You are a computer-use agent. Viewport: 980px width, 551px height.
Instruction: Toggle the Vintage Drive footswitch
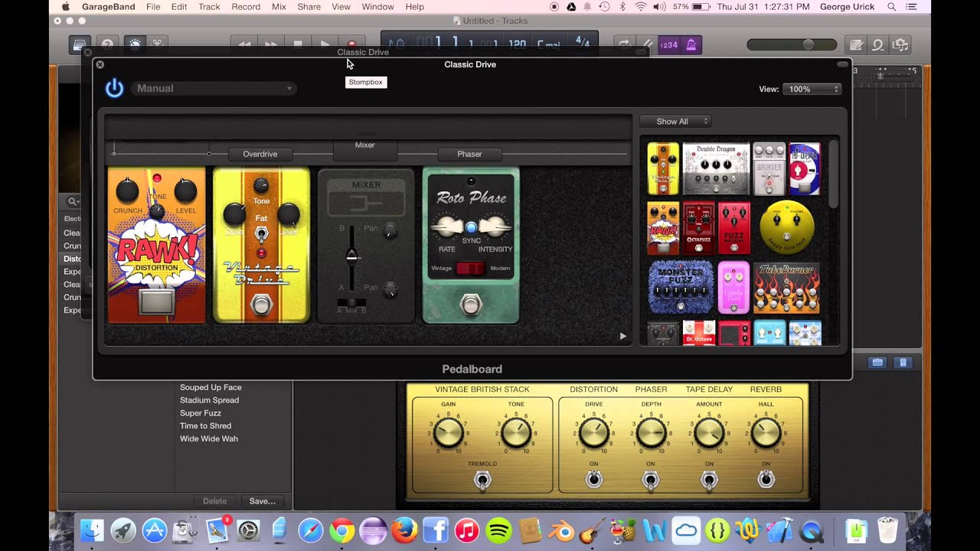pyautogui.click(x=262, y=306)
